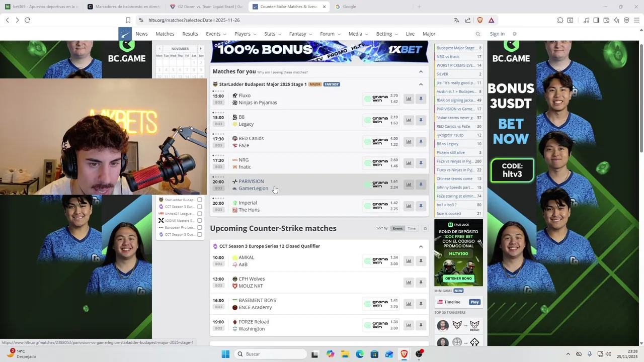Collapse CCT Season 3 Europe Series 12 group
Screen dimensions: 644x362
tap(421, 246)
